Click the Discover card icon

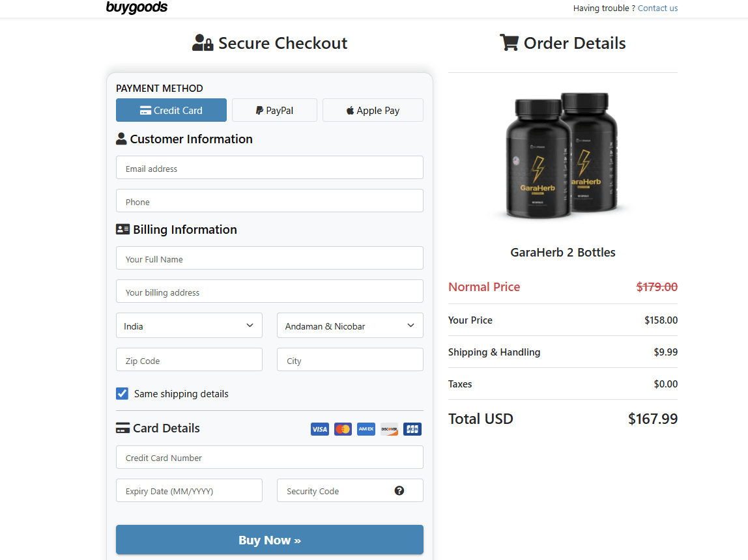pyautogui.click(x=388, y=429)
